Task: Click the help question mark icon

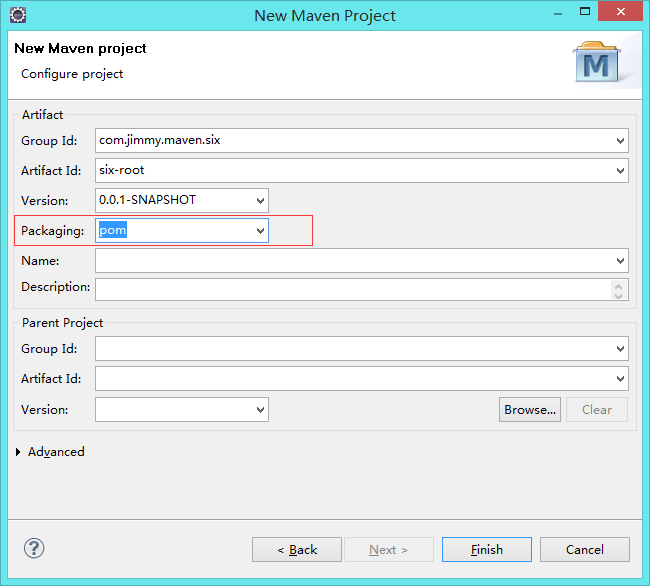Action: [34, 548]
